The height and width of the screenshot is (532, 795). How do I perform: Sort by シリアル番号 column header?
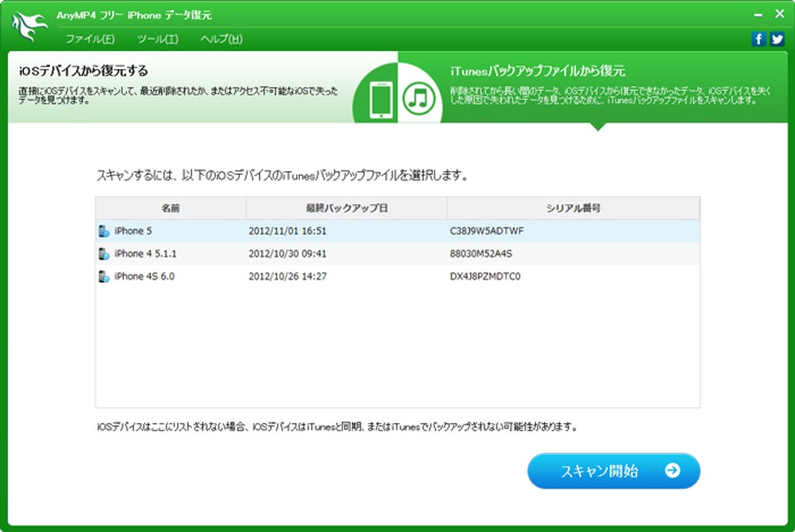[574, 208]
